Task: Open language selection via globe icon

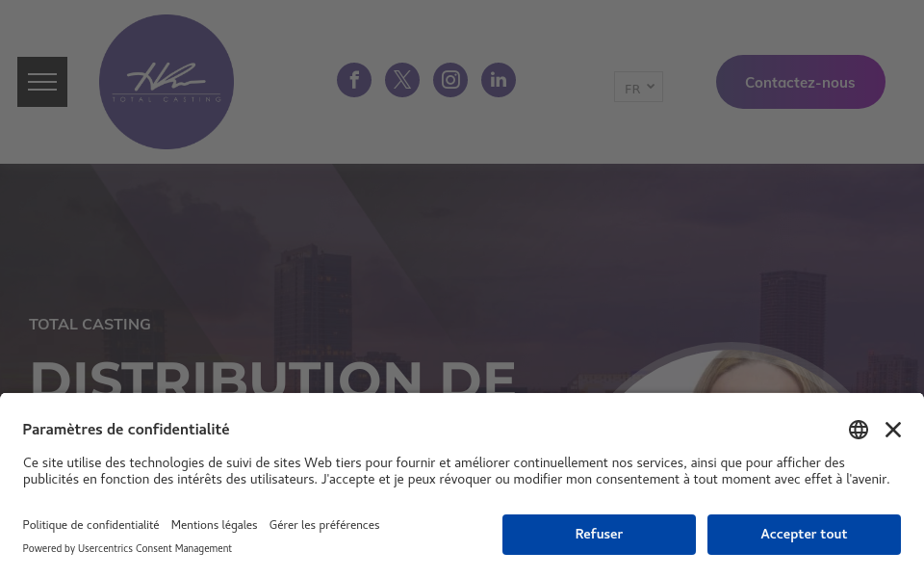Action: pos(859,430)
